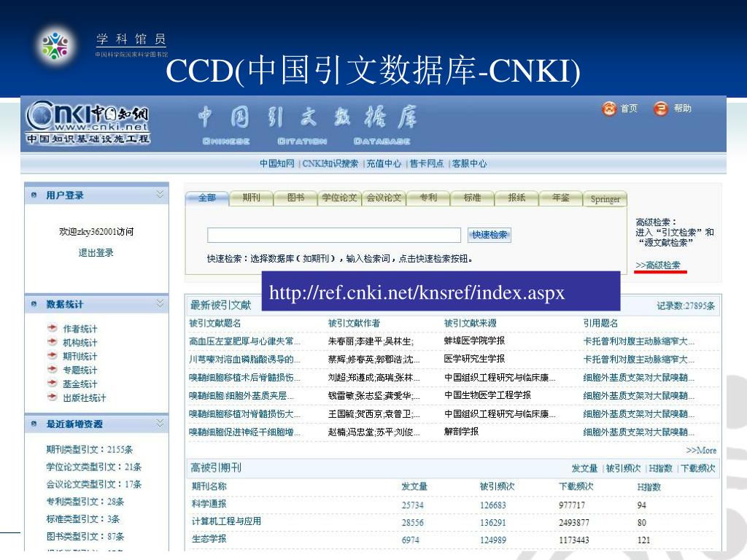Click the 专利类型引文：28条 entry
Viewport: 747px width, 560px height.
[85, 502]
